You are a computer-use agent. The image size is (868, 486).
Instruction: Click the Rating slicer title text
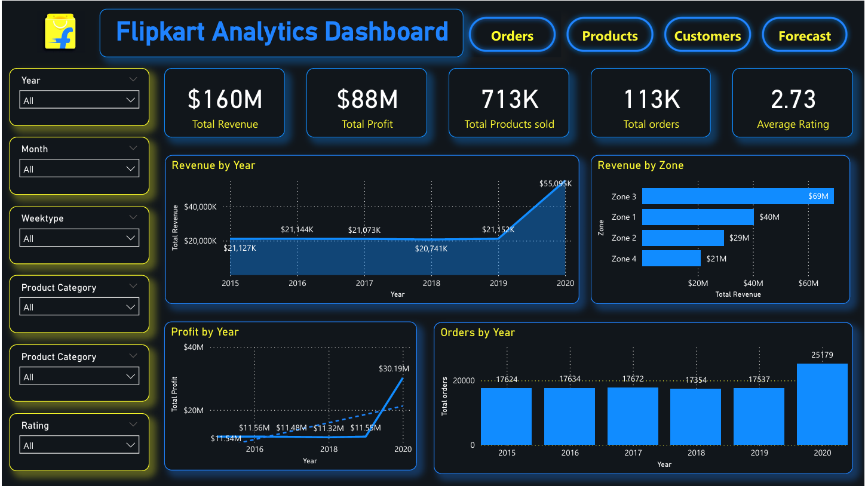point(35,425)
